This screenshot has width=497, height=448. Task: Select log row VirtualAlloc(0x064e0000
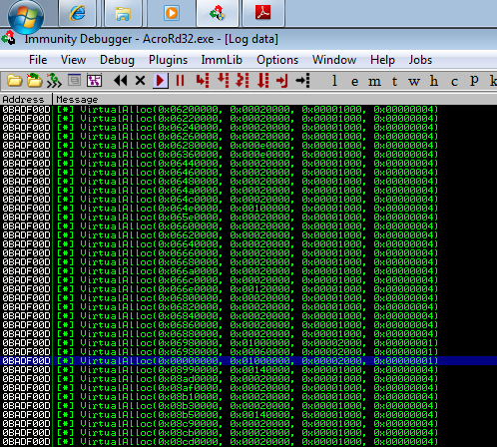pyautogui.click(x=248, y=209)
